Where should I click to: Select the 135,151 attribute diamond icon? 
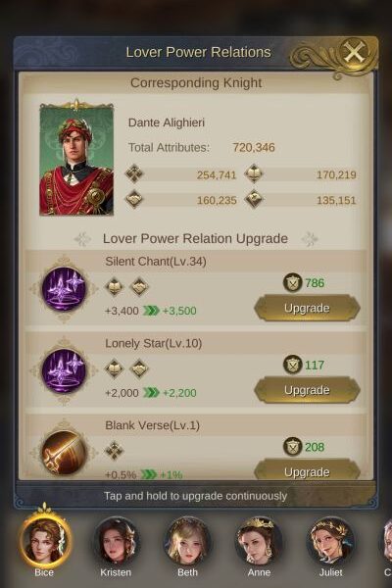pos(254,199)
